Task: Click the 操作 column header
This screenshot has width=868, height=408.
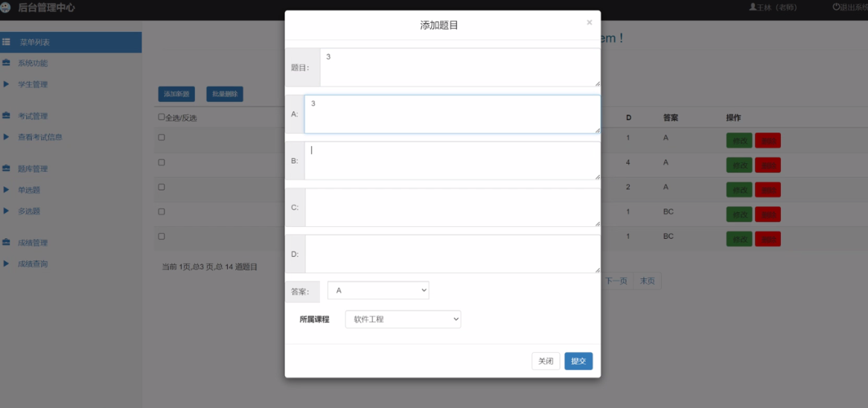Action: coord(733,118)
